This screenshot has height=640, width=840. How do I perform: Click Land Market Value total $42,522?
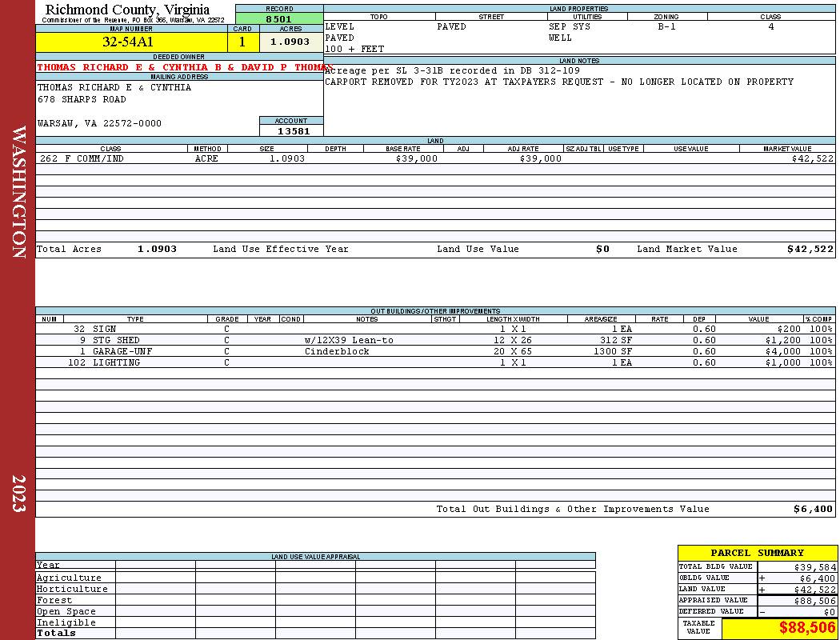[x=810, y=249]
